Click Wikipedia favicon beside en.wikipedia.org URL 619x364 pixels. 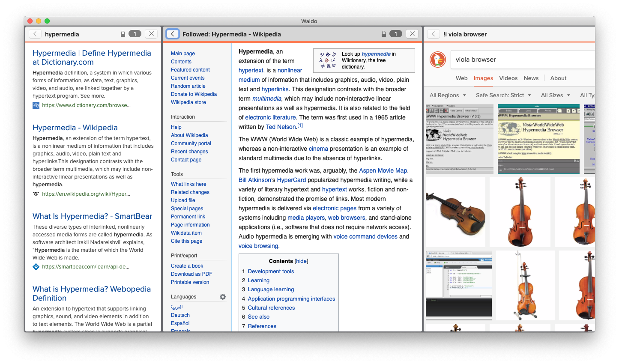pos(36,194)
